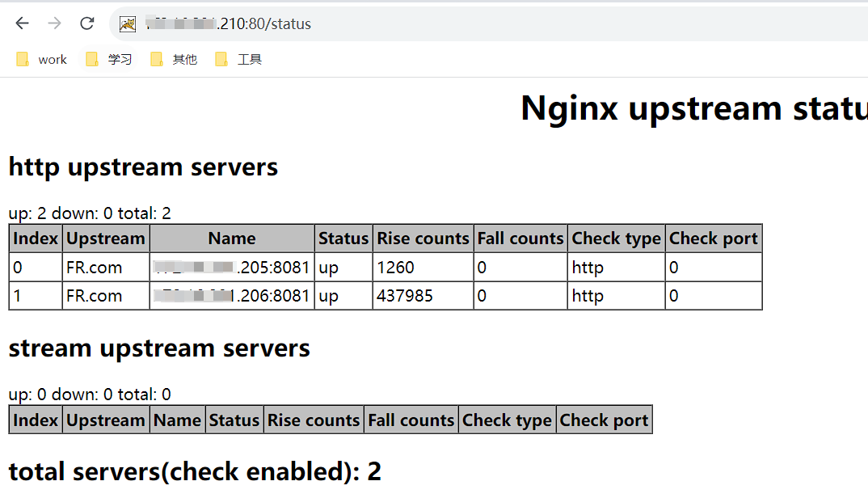Click the server name ending in .205:8081
This screenshot has height=498, width=868.
point(232,268)
